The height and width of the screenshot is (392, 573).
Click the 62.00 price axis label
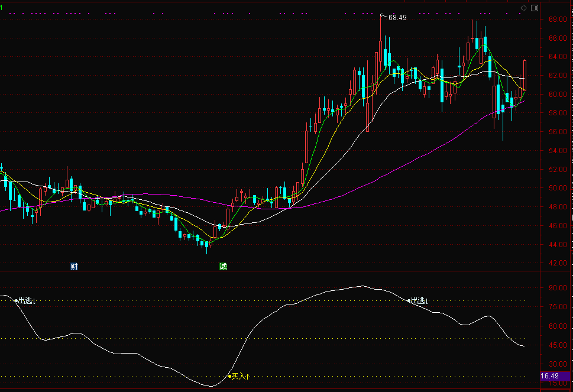click(x=558, y=76)
